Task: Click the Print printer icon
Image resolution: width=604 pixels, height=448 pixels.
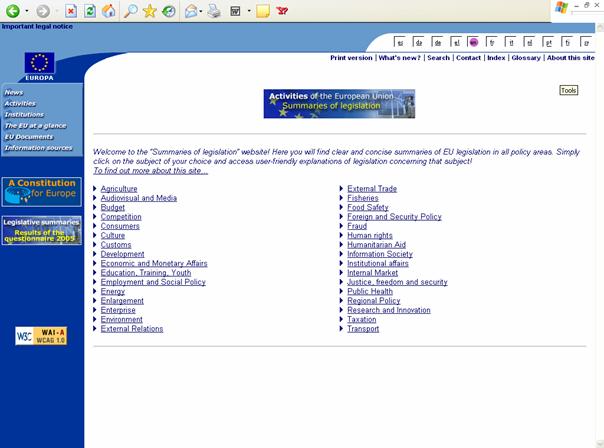Action: tap(214, 11)
